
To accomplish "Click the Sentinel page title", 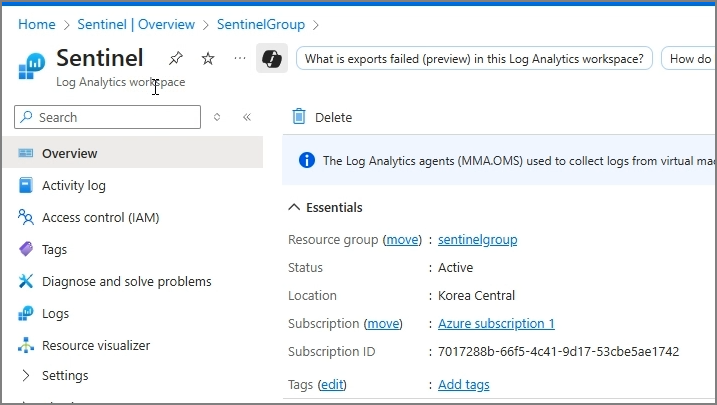I will (100, 58).
